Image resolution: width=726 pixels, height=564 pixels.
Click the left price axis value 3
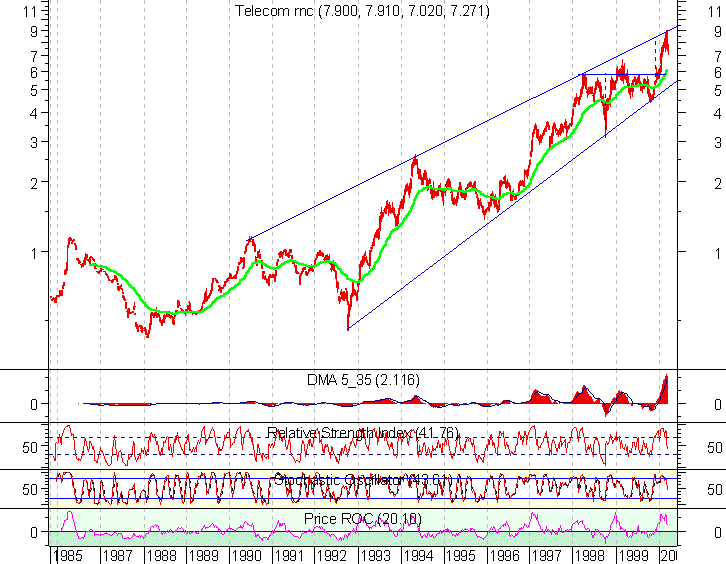pyautogui.click(x=34, y=142)
